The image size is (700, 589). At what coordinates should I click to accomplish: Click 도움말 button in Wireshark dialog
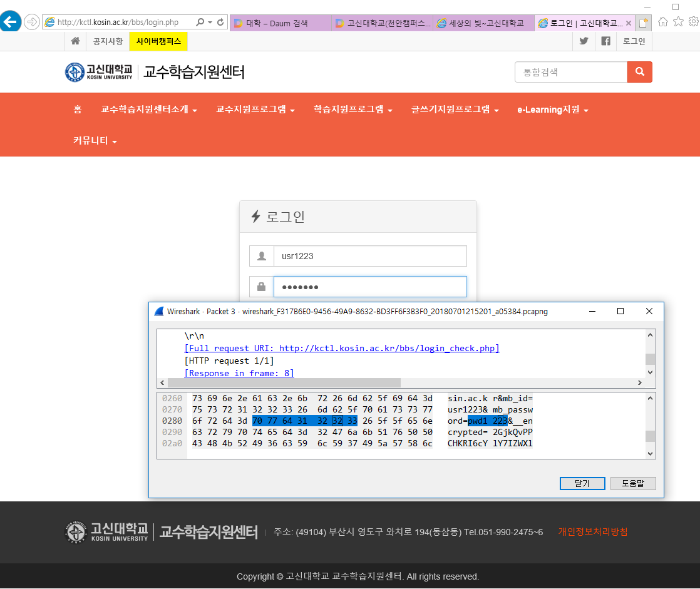633,483
